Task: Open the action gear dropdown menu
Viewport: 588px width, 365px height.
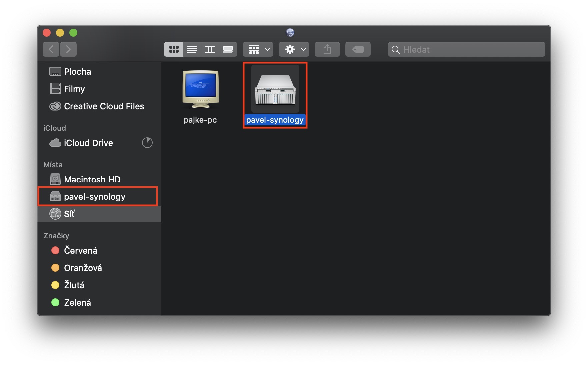Action: pos(290,49)
